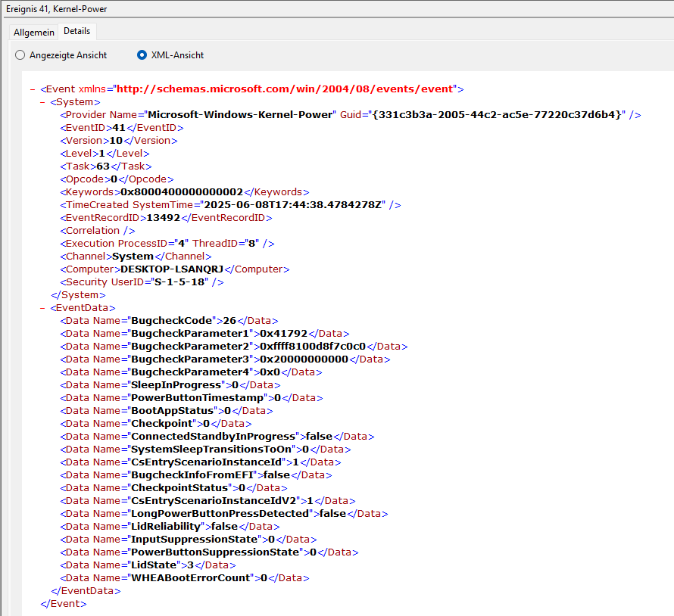The height and width of the screenshot is (616, 674).
Task: Click the Task 63 line
Action: tap(106, 166)
